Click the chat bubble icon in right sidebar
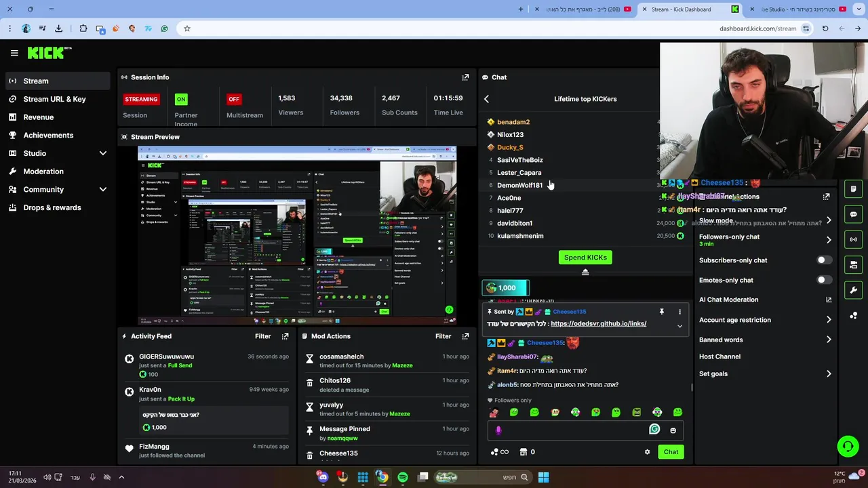This screenshot has width=868, height=488. [x=853, y=214]
